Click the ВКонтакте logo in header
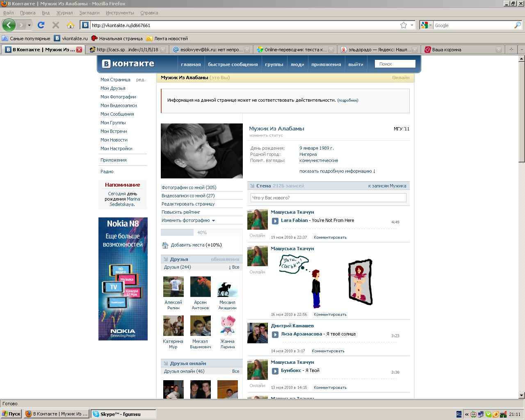This screenshot has width=525, height=420. tap(128, 64)
